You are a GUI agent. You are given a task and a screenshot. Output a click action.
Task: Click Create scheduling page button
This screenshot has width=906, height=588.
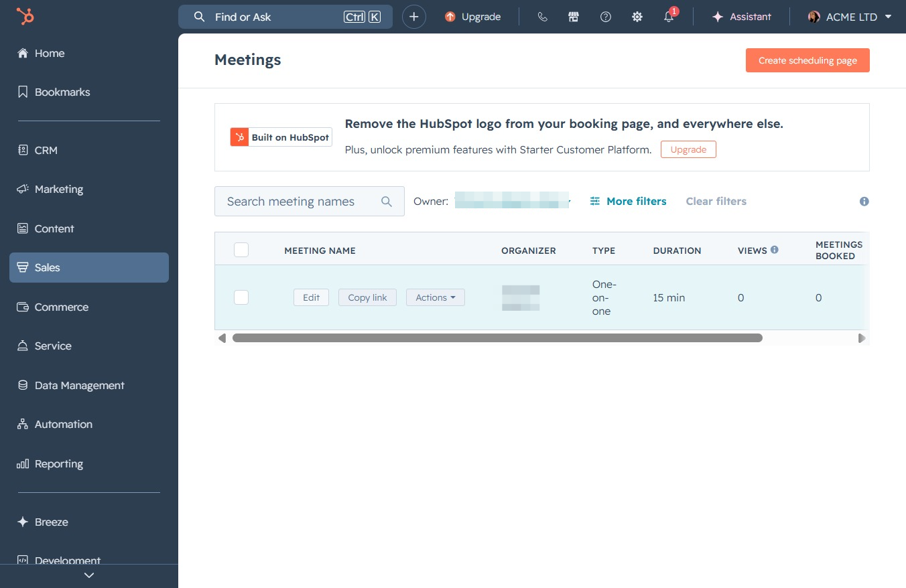coord(807,60)
